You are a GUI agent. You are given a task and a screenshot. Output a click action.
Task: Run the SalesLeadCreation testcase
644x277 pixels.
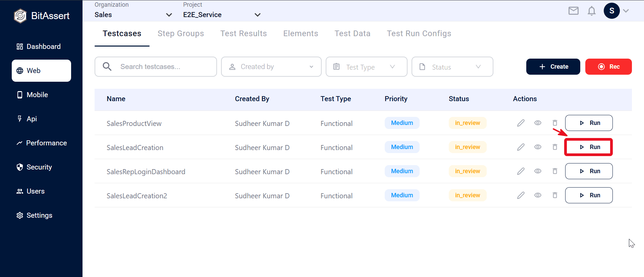(x=589, y=147)
